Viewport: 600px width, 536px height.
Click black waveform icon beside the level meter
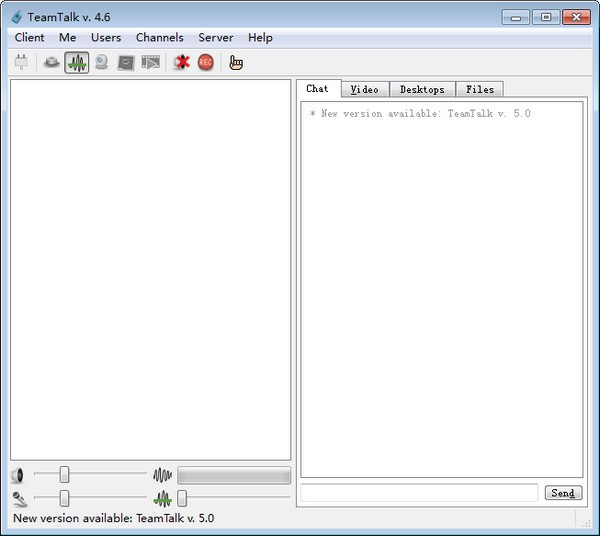coord(163,476)
